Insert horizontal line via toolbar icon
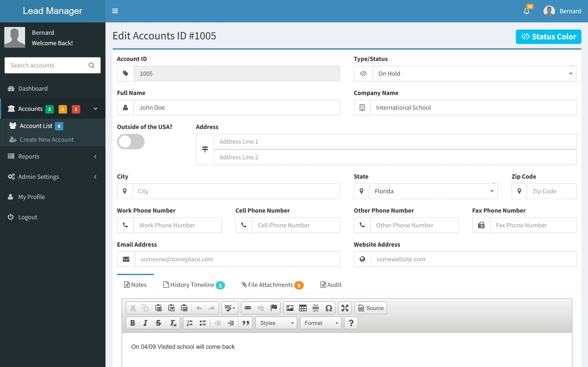Screen dimensions: 588x367 click(x=316, y=308)
